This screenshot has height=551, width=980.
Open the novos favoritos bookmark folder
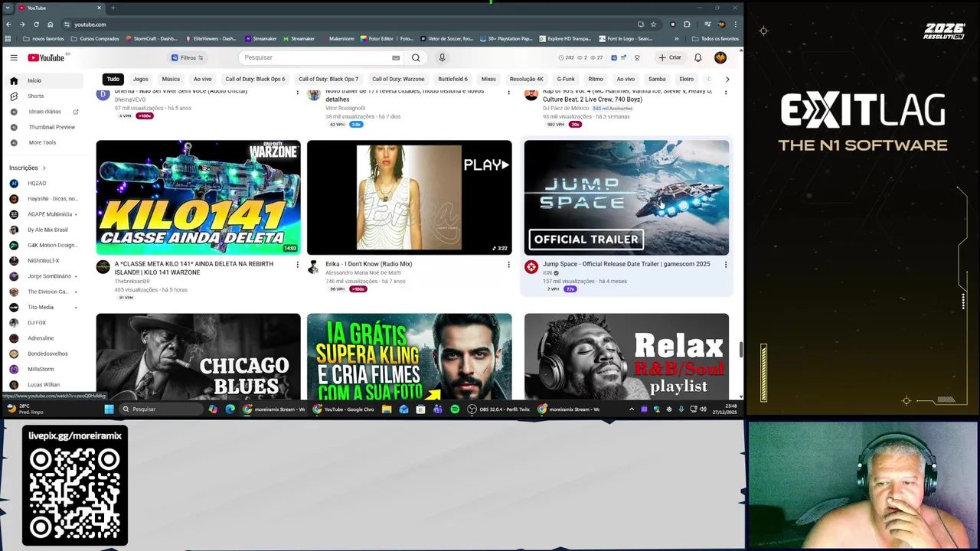tap(44, 38)
